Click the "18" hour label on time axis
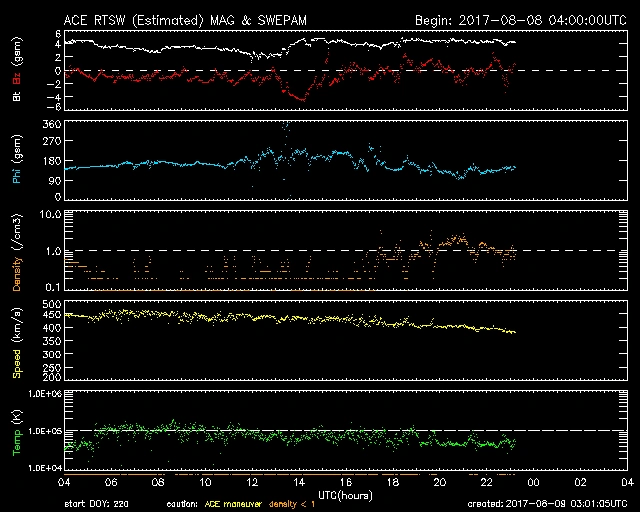640x512 pixels. coord(393,482)
